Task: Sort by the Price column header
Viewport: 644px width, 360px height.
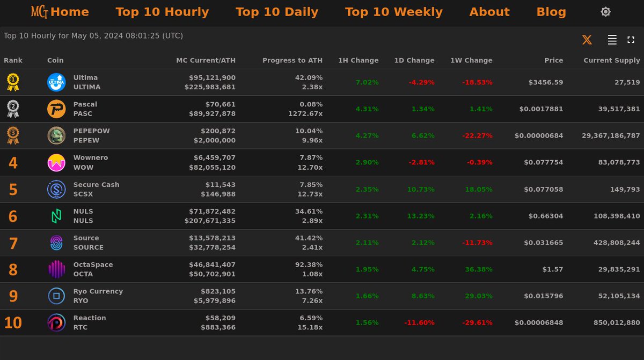Action: click(x=554, y=60)
